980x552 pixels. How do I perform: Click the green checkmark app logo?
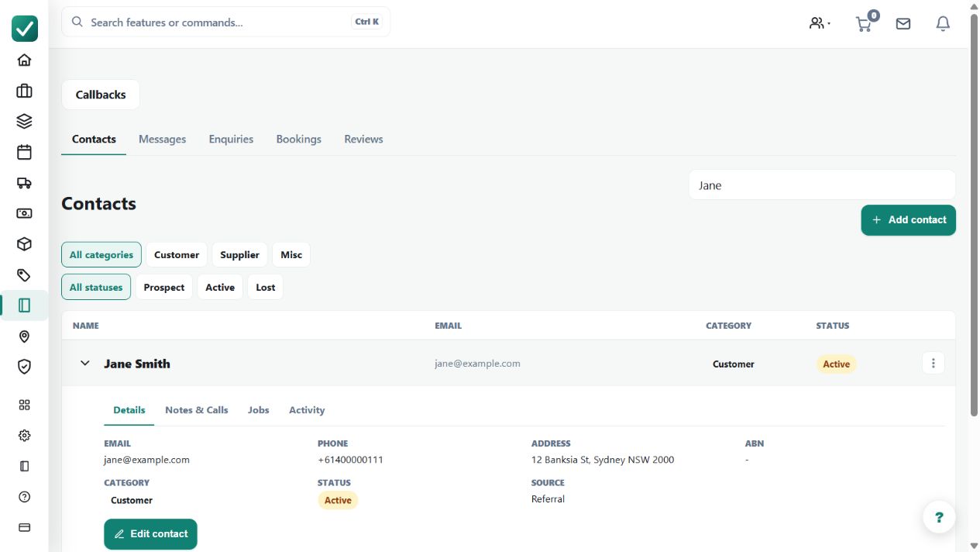pyautogui.click(x=25, y=29)
